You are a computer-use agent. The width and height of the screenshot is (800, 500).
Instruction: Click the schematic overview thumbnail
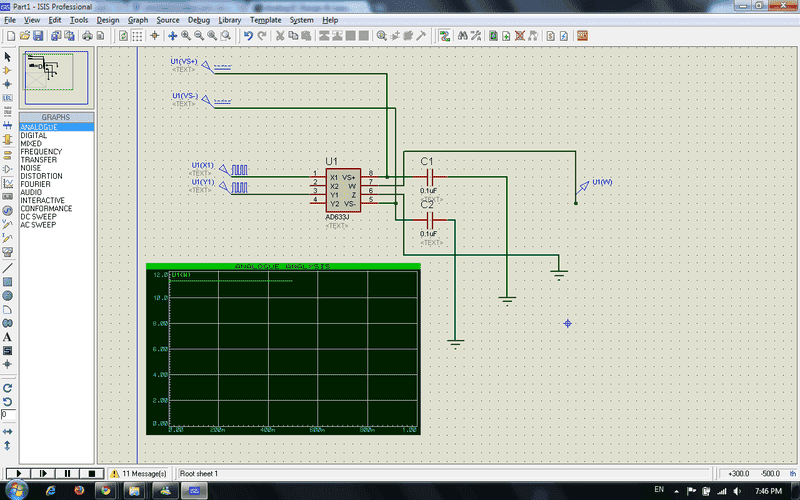(x=56, y=76)
